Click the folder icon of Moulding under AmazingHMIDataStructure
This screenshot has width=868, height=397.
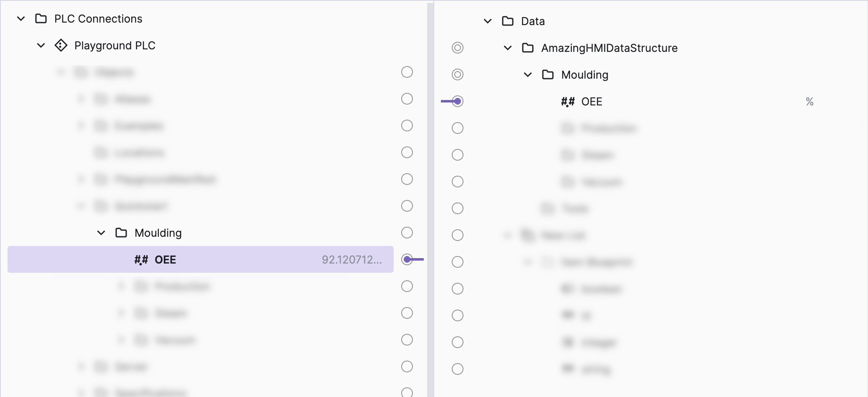(x=548, y=75)
